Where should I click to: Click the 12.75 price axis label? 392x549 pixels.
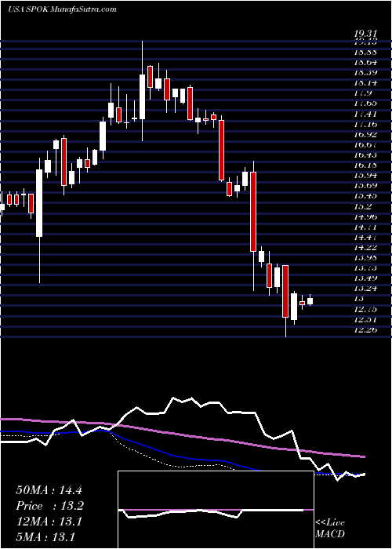click(365, 309)
